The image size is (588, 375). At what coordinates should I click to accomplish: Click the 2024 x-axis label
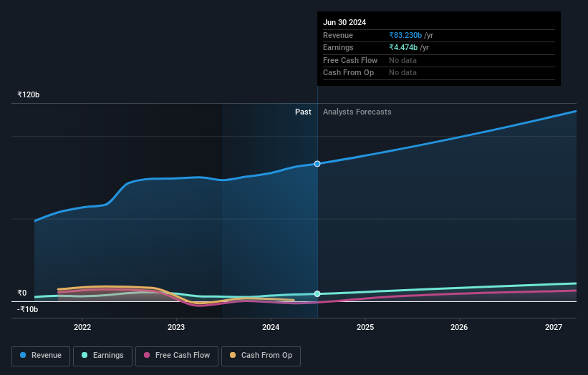click(x=271, y=327)
